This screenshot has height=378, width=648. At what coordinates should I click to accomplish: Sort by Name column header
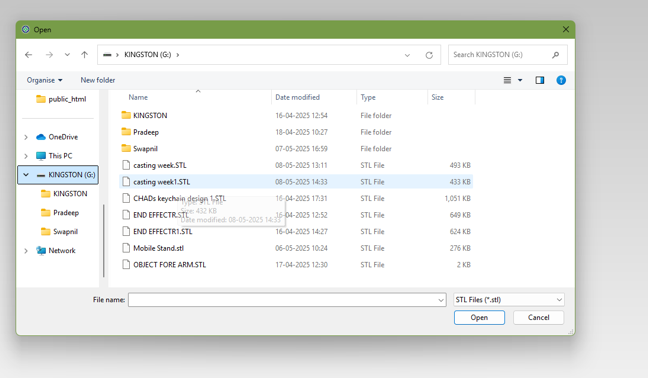(x=138, y=97)
